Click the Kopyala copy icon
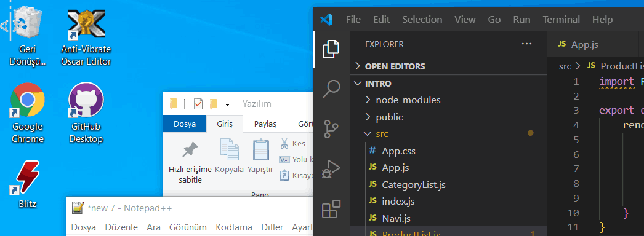The image size is (644, 236). [x=229, y=149]
